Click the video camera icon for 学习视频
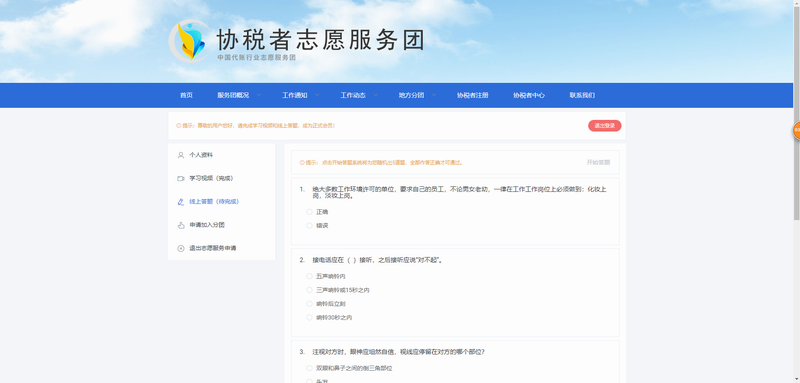 point(181,178)
